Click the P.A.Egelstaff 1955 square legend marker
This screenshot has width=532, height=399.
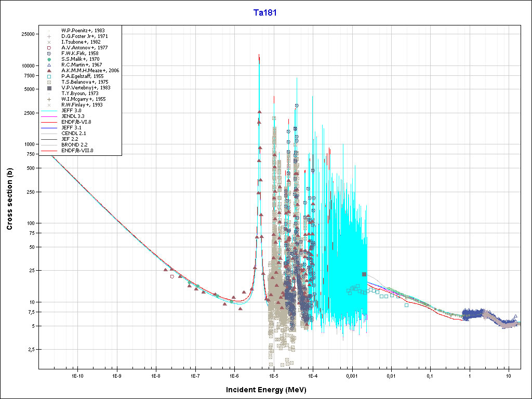point(49,76)
